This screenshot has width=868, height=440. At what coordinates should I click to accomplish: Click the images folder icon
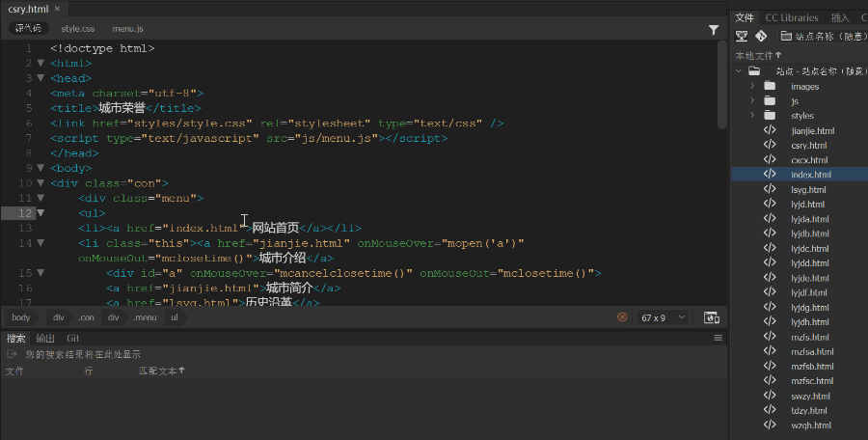point(770,86)
